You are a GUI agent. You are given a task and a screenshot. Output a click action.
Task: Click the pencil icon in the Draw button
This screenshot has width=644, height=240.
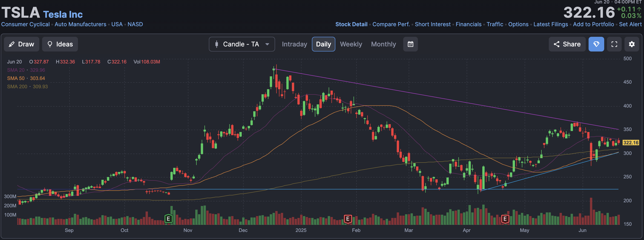point(11,44)
